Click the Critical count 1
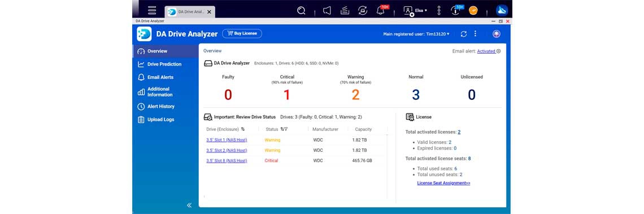 [x=286, y=95]
